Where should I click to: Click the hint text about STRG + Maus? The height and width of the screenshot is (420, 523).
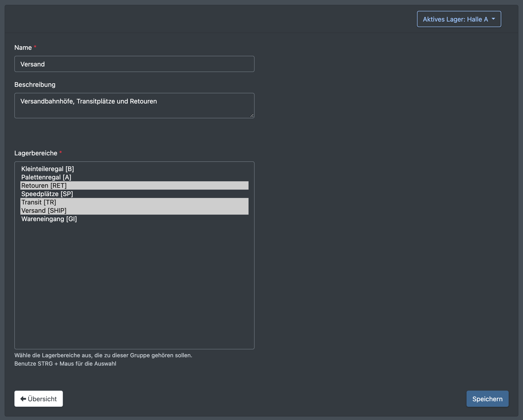point(65,364)
